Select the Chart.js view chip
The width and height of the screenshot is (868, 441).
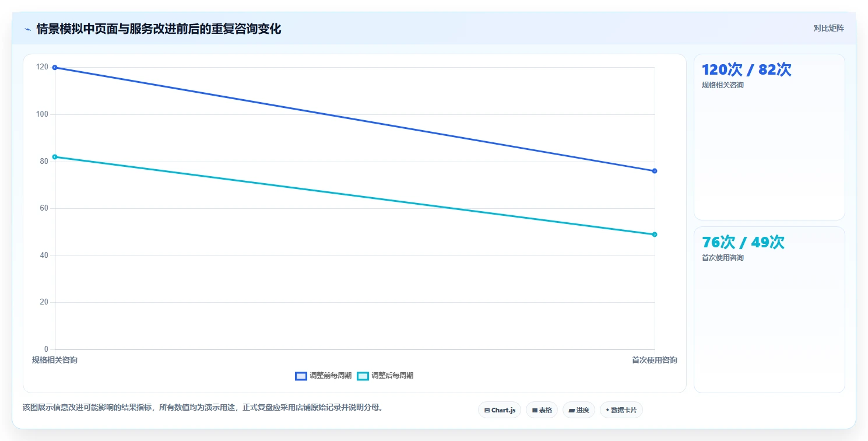[500, 410]
